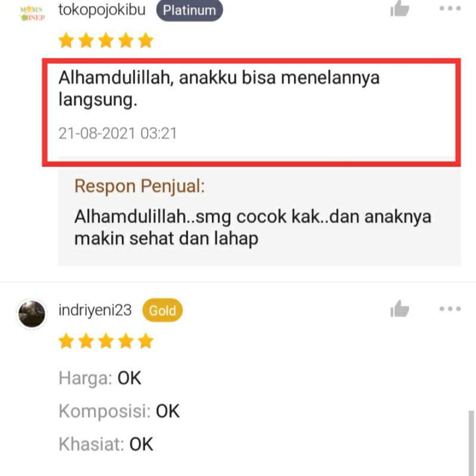Click the vertical scrollbar thumb
The width and height of the screenshot is (476, 476).
pos(471,443)
